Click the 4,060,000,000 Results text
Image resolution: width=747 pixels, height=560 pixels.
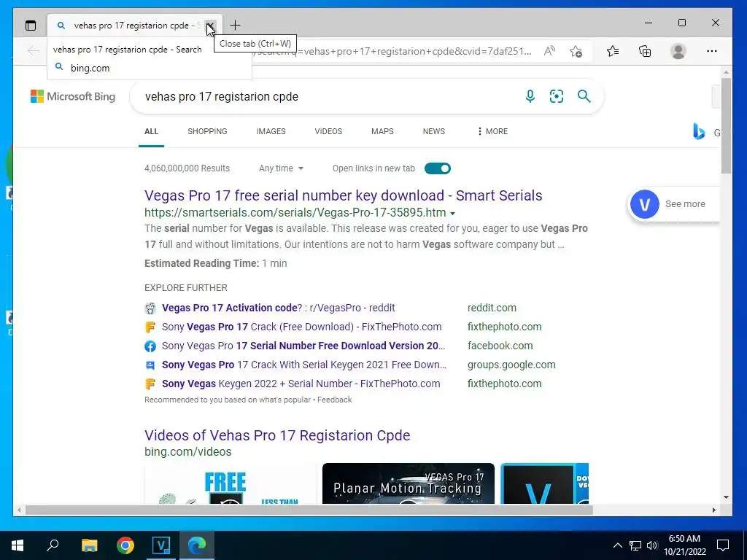pyautogui.click(x=187, y=168)
